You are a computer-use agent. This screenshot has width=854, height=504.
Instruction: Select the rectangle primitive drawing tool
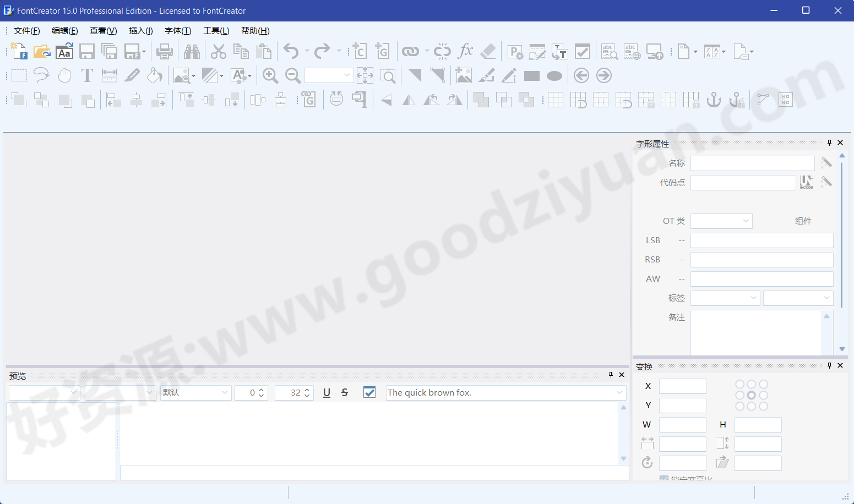pyautogui.click(x=531, y=75)
